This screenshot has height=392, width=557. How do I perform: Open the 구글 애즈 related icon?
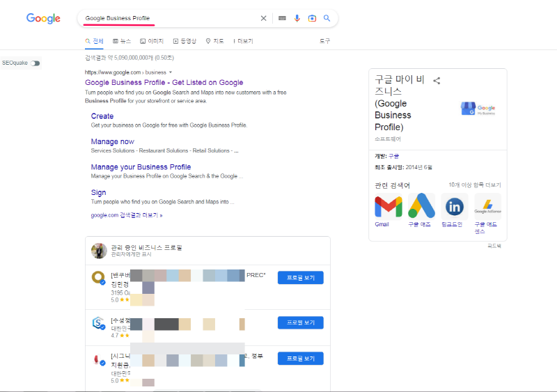[421, 206]
